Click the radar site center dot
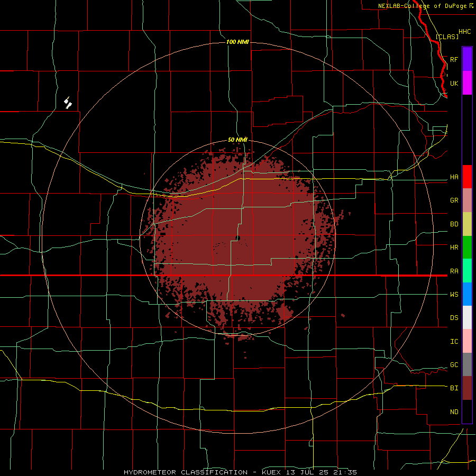Image resolution: width=476 pixels, height=476 pixels. pos(237,238)
